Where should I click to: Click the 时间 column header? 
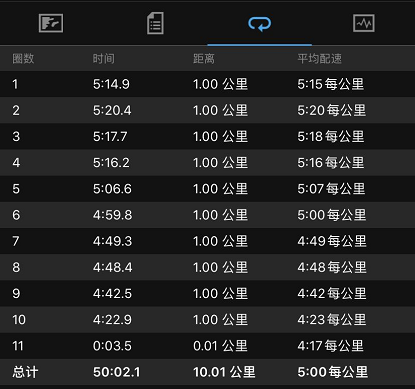[x=104, y=59]
